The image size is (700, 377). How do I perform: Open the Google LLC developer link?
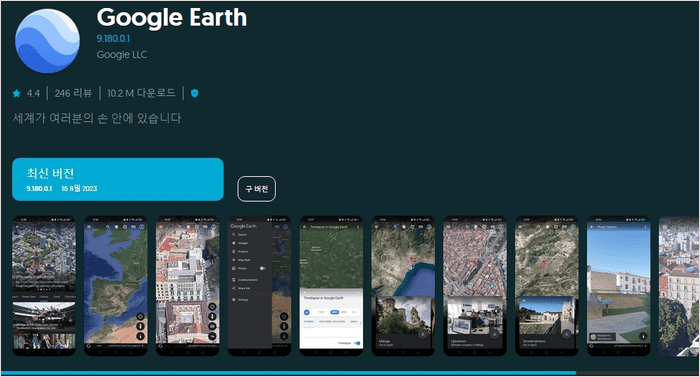coord(121,54)
